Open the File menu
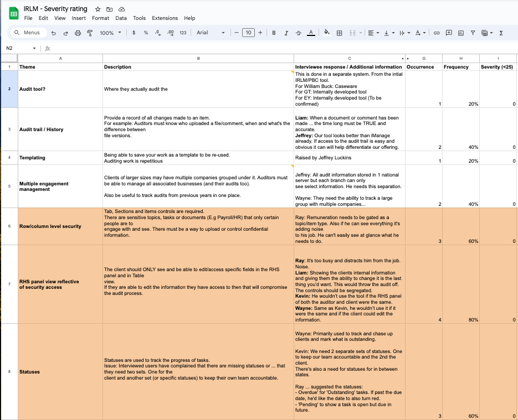The height and width of the screenshot is (420, 518). click(28, 18)
